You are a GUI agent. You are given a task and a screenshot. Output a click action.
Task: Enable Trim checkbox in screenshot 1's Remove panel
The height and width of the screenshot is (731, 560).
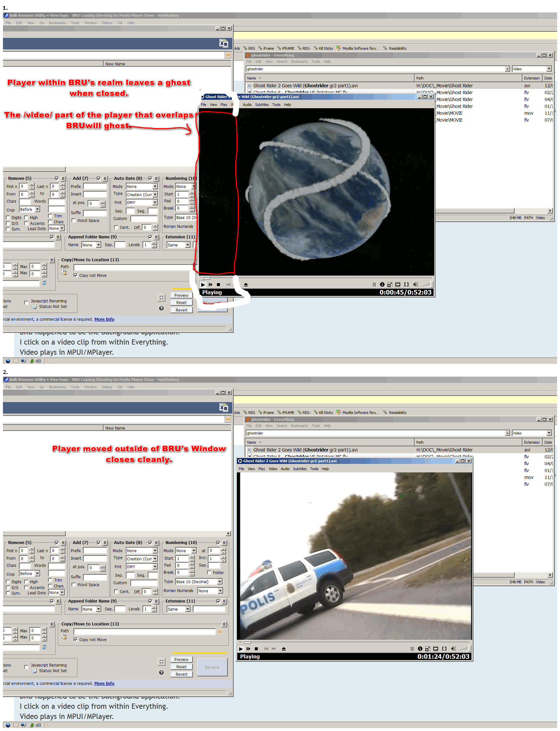(50, 216)
